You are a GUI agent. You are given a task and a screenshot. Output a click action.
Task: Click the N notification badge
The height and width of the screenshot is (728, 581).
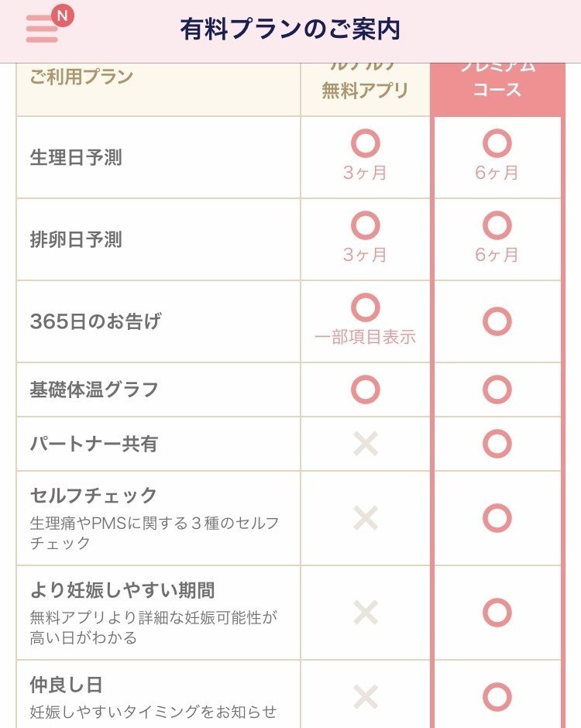click(x=63, y=13)
